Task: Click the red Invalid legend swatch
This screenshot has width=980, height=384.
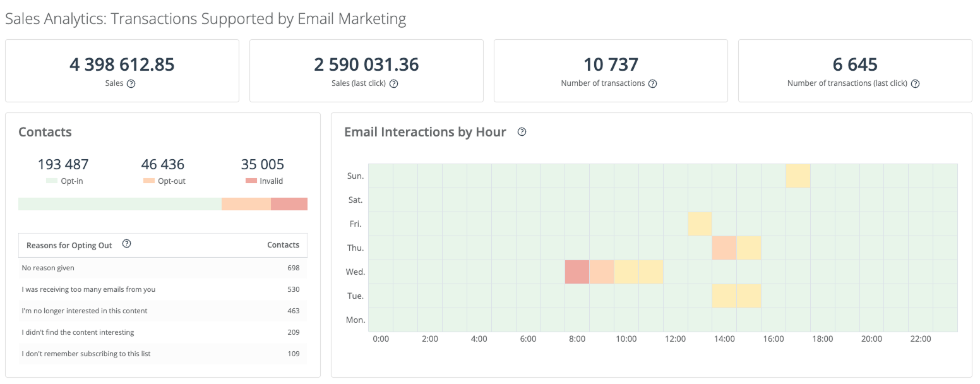Action: [x=251, y=181]
